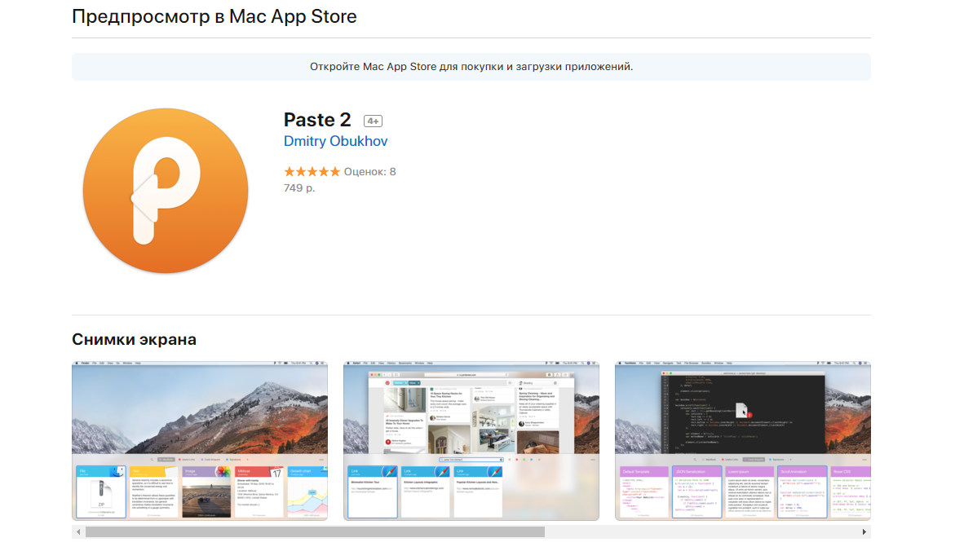Screen dimensions: 955x560
Task: Click the 749 р. price label
Action: (299, 187)
